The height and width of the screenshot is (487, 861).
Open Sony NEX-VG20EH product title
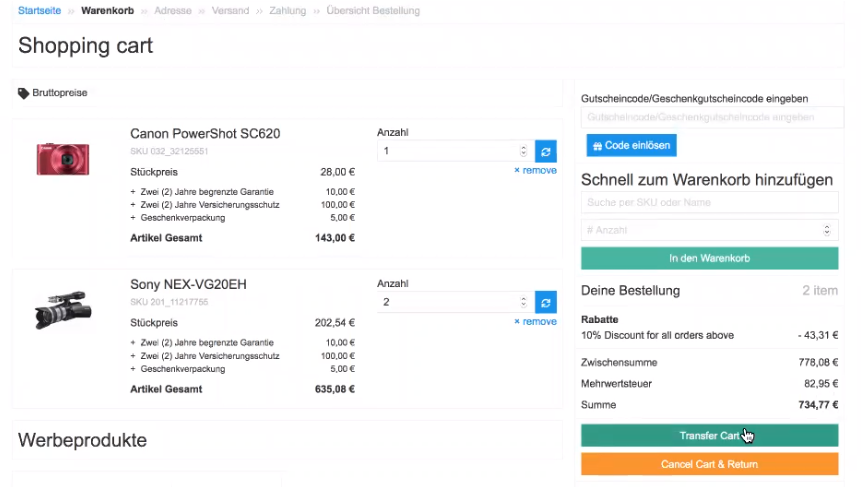point(188,284)
